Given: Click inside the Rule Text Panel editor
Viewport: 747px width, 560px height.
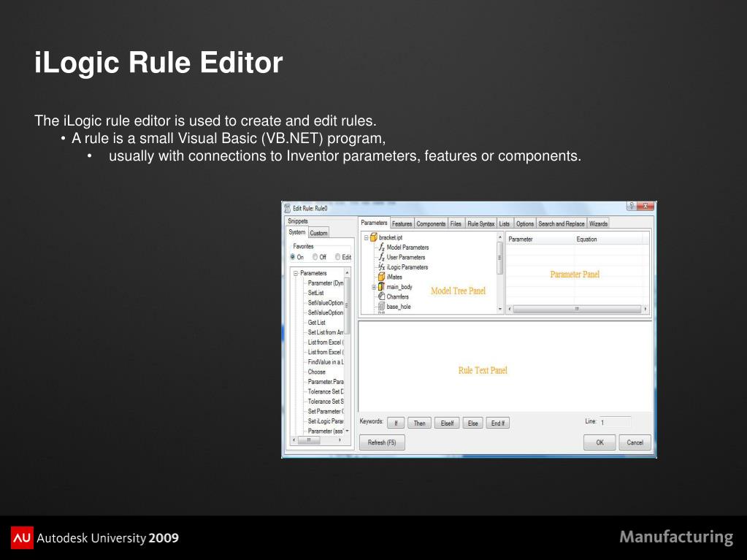Looking at the screenshot, I should [x=505, y=367].
